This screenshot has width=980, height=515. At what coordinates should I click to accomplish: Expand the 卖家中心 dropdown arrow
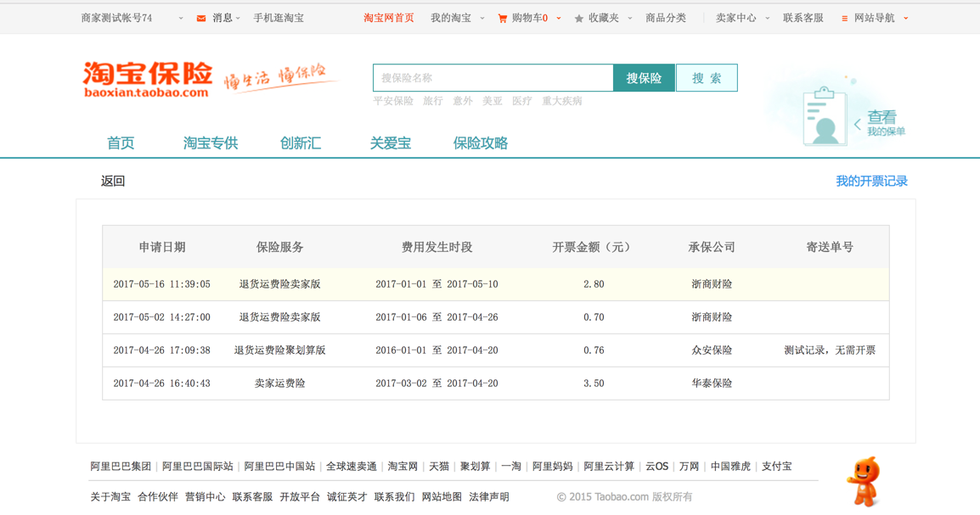coord(768,18)
